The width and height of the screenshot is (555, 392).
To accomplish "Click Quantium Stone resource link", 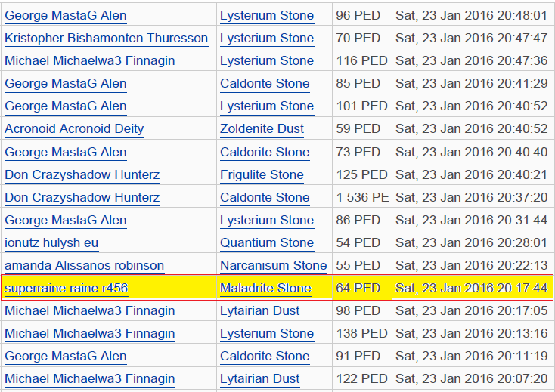I will (x=267, y=243).
